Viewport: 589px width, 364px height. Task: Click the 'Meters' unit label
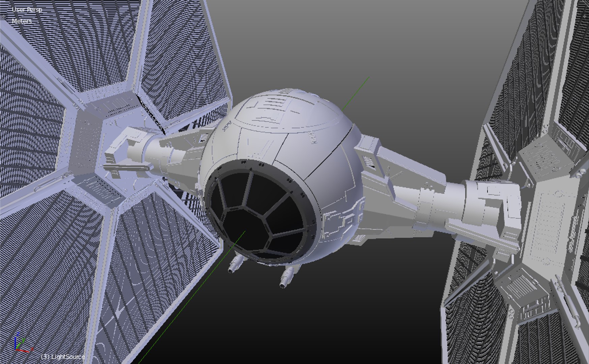point(22,21)
